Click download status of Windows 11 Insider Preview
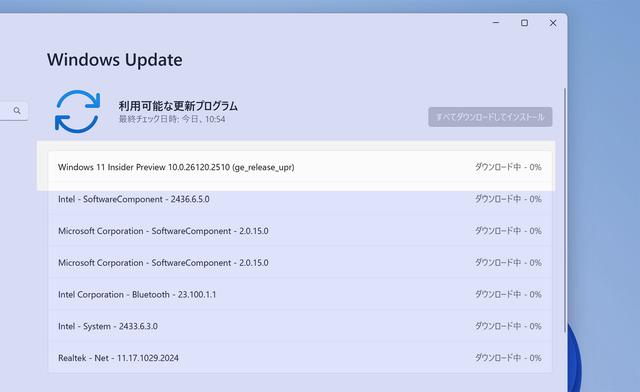640x392 pixels. click(508, 167)
